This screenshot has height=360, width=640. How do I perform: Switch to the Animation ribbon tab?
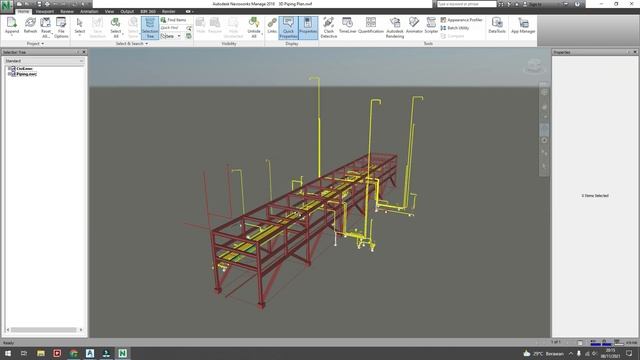(89, 11)
